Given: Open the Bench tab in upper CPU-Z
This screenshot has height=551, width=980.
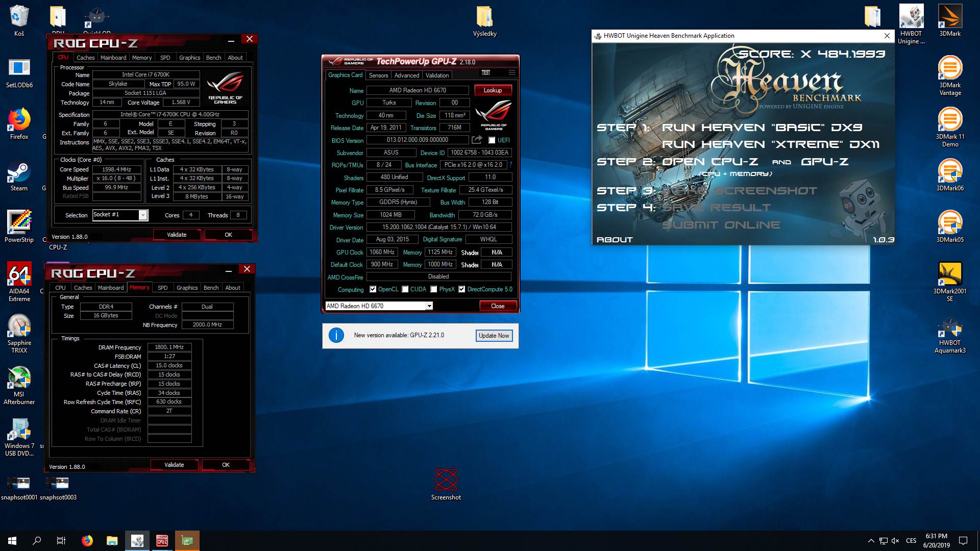Looking at the screenshot, I should click(x=214, y=58).
